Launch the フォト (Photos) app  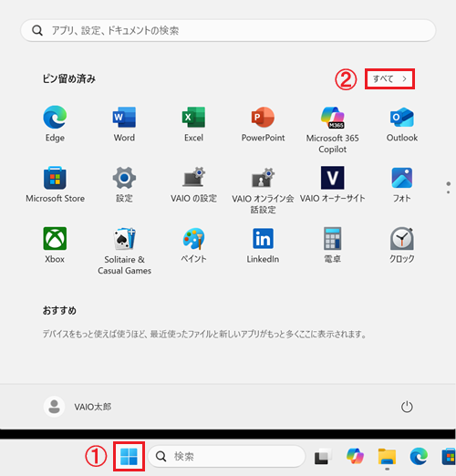402,184
